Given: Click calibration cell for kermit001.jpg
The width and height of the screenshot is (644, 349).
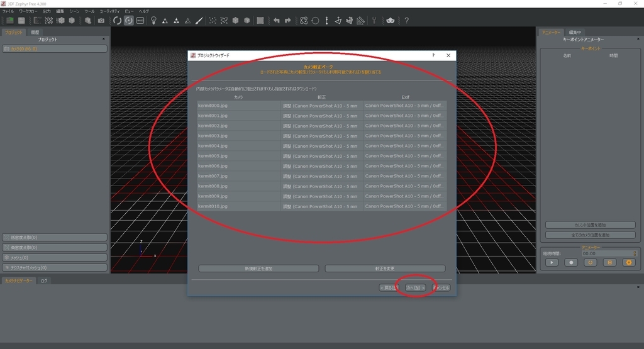Looking at the screenshot, I should (x=321, y=116).
